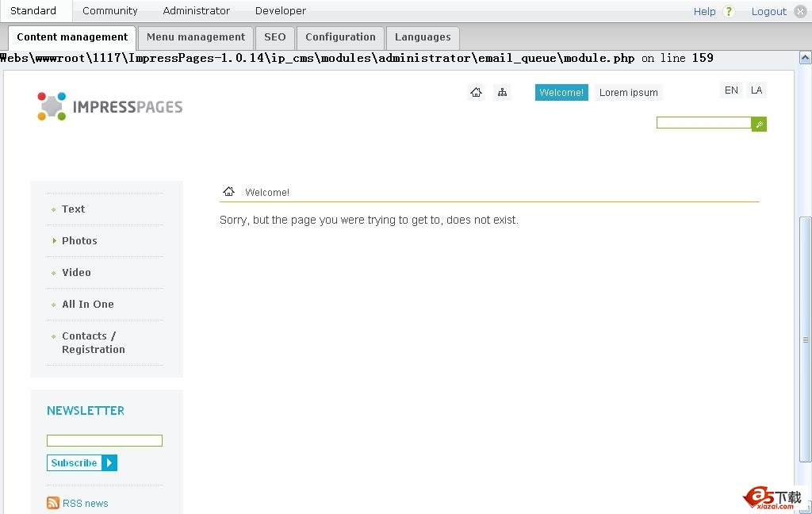Open the sitemap icon in header

(502, 92)
